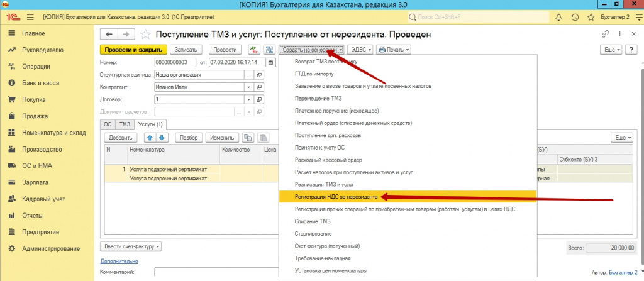Open Договор dropdown arrow
Screen dimensions: 644x281
249,99
